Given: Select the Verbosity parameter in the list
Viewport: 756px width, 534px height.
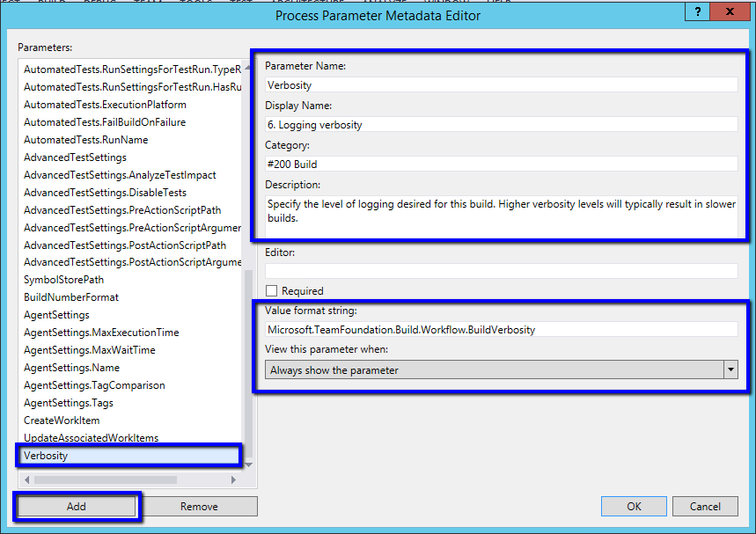Looking at the screenshot, I should [129, 455].
